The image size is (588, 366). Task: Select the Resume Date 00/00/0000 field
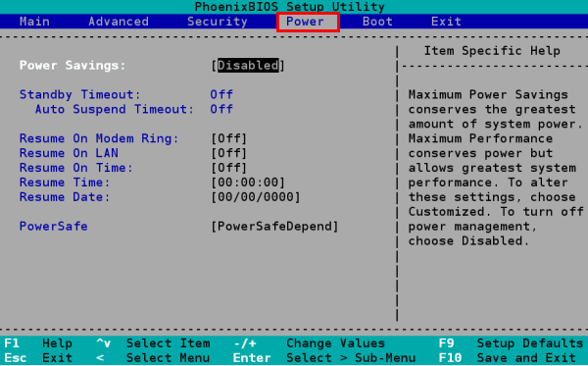coord(256,197)
